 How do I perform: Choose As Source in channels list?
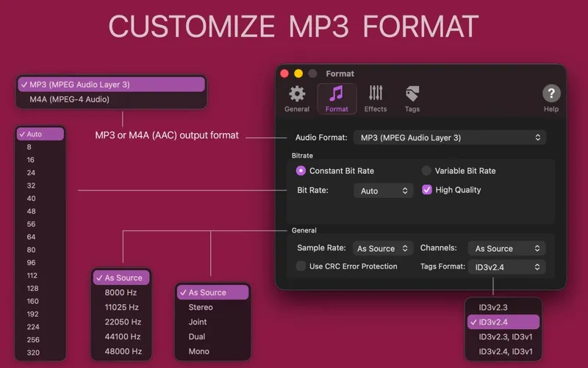click(212, 292)
